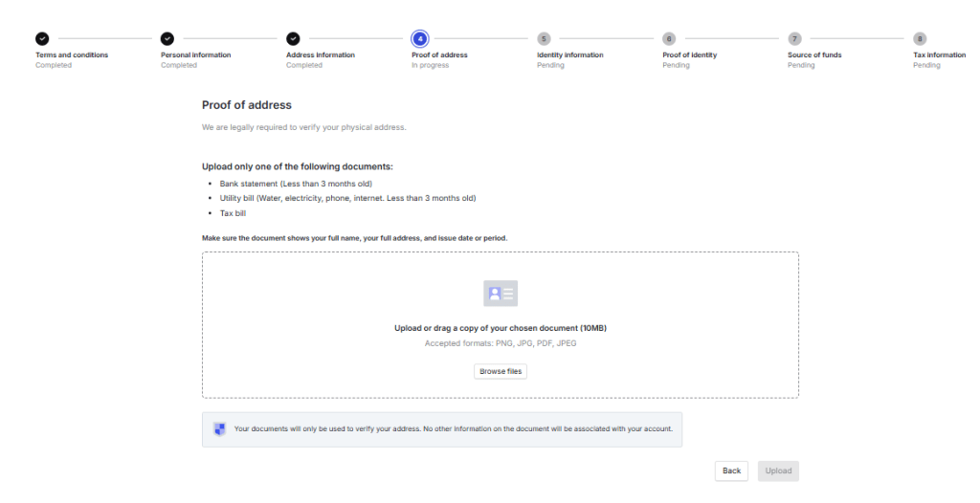Viewport: 980px width, 503px height.
Task: Click the Terms and conditions checkmark icon
Action: coord(42,39)
